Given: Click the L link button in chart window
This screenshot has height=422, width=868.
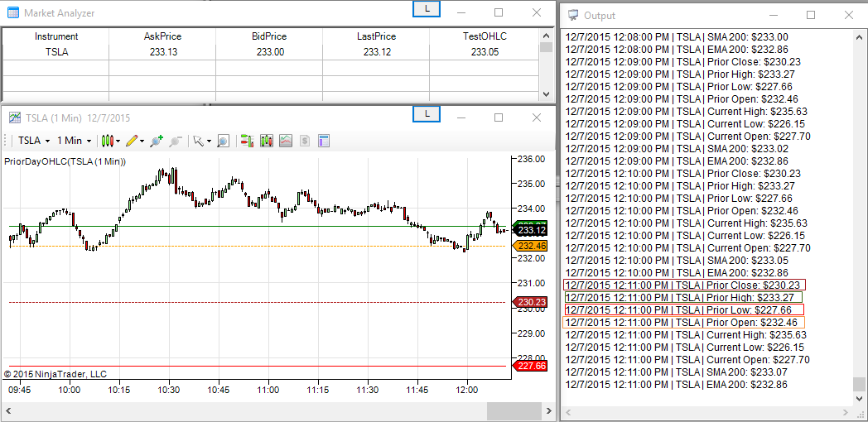Looking at the screenshot, I should [427, 114].
